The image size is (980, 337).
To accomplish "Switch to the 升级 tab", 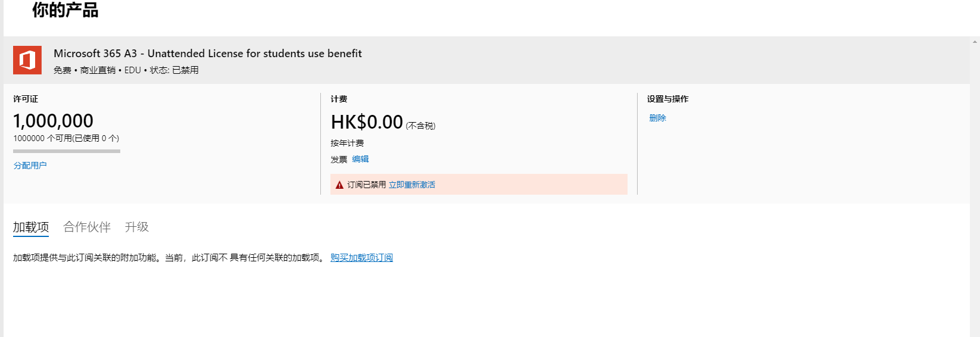I will (136, 227).
